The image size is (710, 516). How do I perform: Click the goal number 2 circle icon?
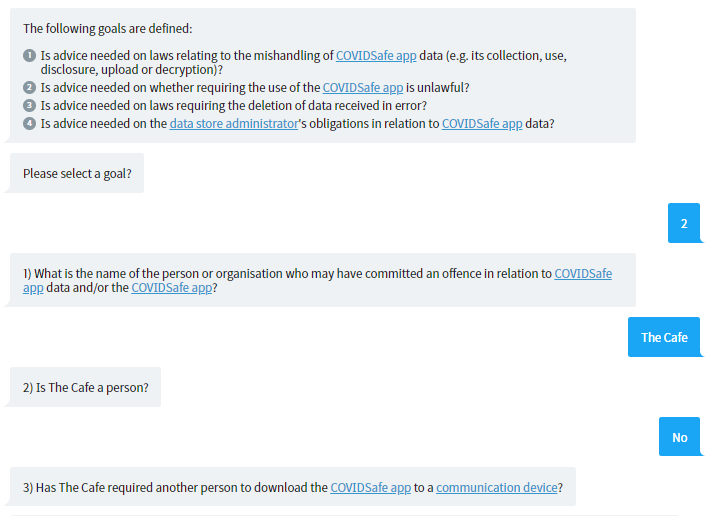coord(29,87)
